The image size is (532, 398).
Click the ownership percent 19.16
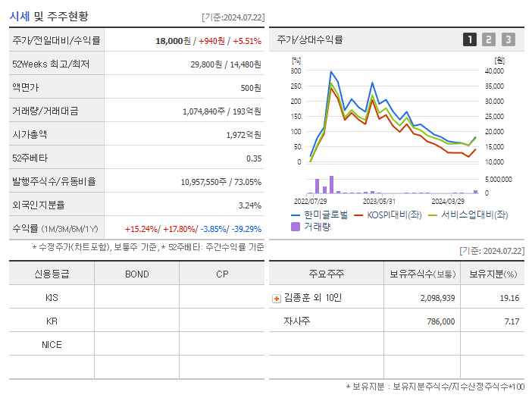(x=509, y=298)
